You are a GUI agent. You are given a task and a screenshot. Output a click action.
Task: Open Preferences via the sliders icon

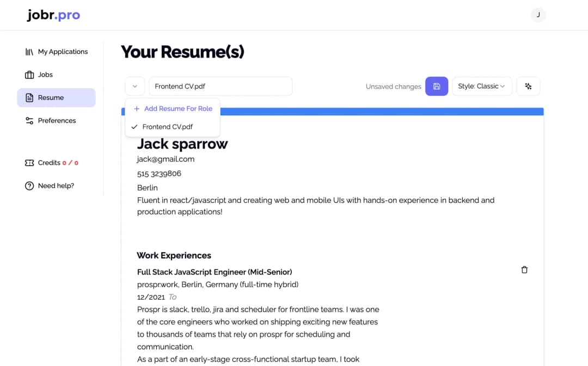(x=29, y=120)
